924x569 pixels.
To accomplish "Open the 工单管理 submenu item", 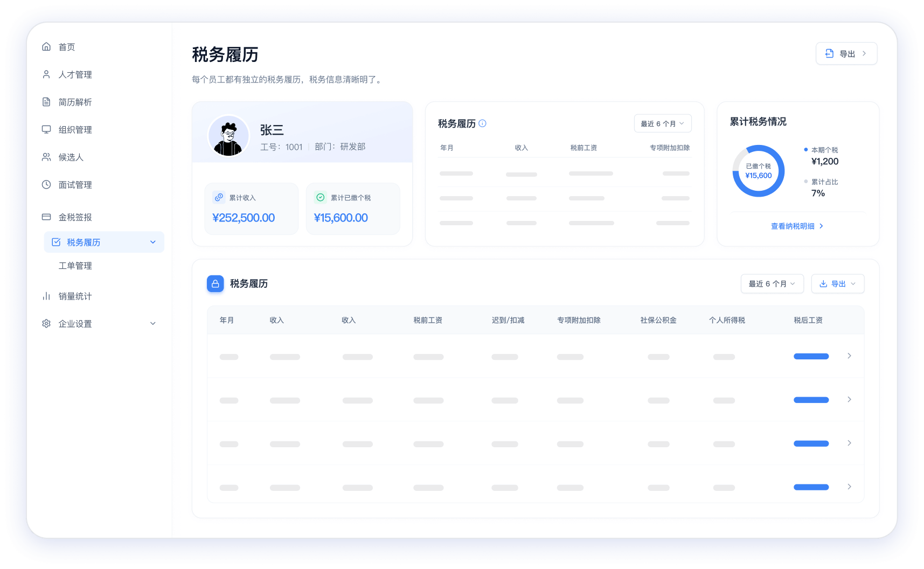I will coord(75,266).
